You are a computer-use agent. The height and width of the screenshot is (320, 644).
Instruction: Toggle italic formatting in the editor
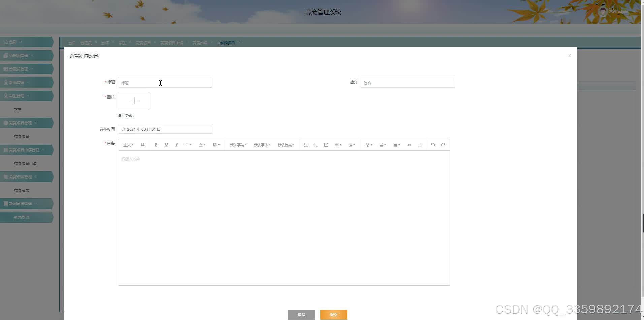click(x=176, y=145)
